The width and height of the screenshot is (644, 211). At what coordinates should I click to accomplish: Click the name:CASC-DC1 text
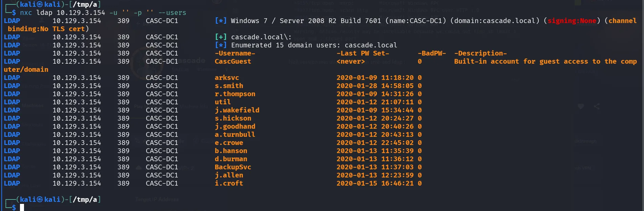(x=415, y=21)
